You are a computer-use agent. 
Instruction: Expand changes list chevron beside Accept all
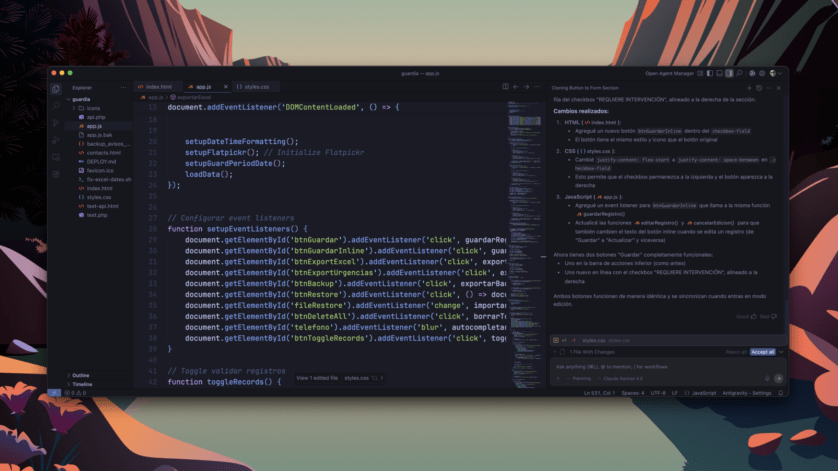point(781,352)
